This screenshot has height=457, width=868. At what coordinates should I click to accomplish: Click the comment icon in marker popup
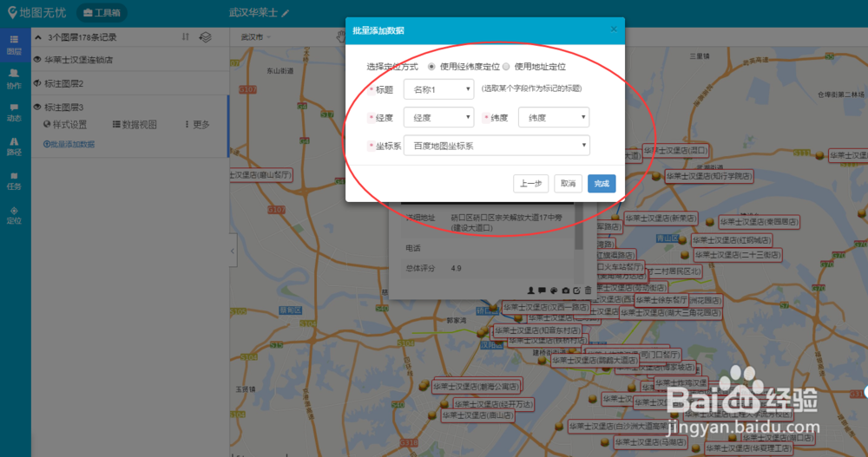pyautogui.click(x=542, y=291)
